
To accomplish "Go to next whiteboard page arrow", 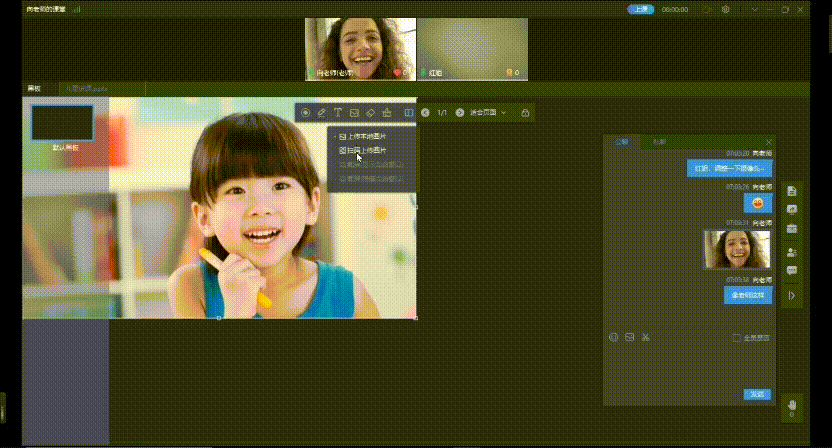I will click(x=460, y=113).
